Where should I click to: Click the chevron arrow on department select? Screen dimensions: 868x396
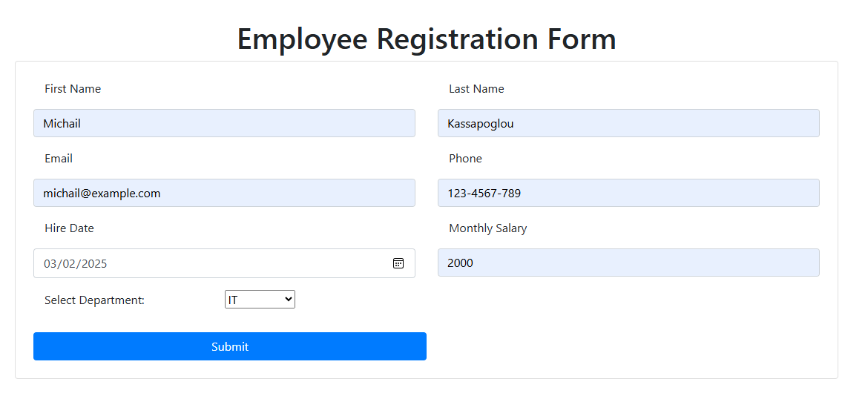pos(288,299)
